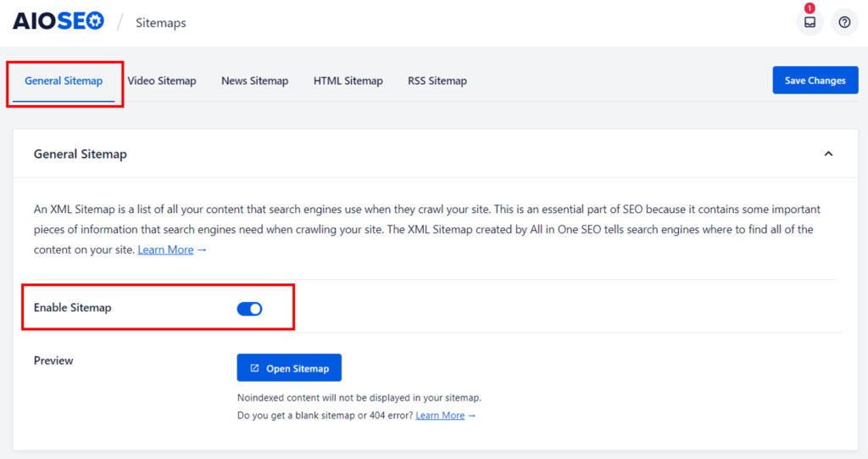Viewport: 868px width, 459px height.
Task: Select the General Sitemap tab
Action: (x=64, y=81)
